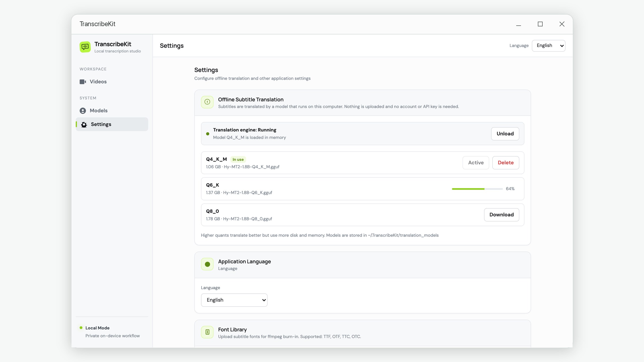Open the Videos workspace page
The height and width of the screenshot is (362, 644).
112,82
